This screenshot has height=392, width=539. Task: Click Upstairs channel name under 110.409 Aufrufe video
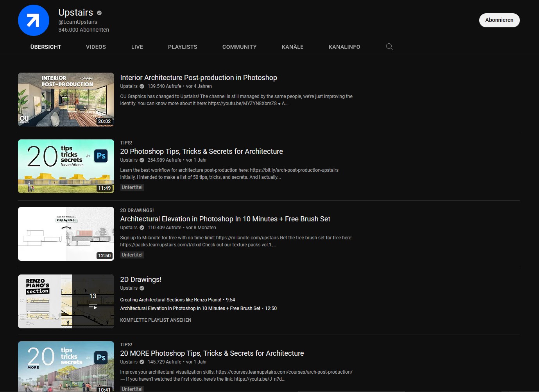click(129, 228)
